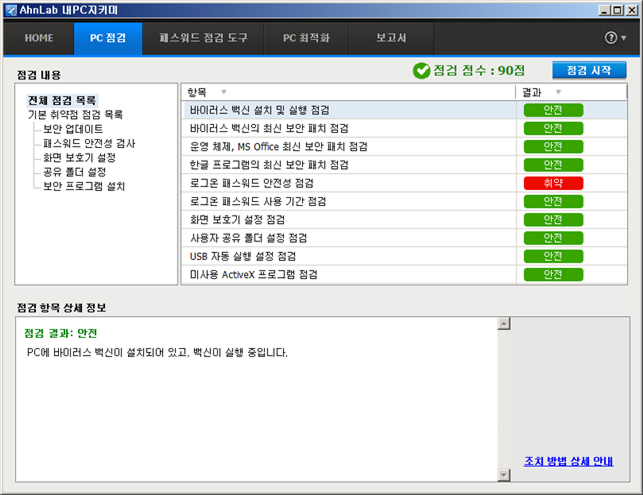Click 안전 badge on 바이러스 백신 설치 row
This screenshot has width=643, height=495.
coord(553,110)
